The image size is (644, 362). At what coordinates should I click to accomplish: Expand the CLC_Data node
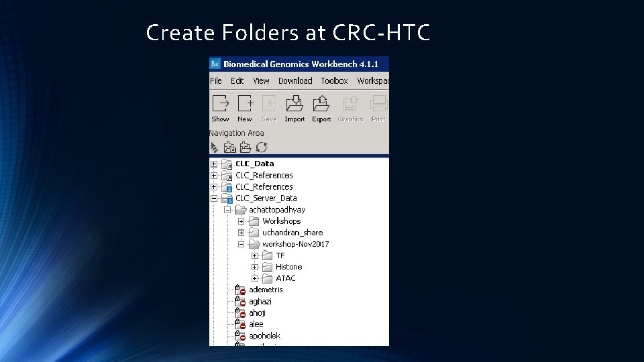tap(214, 164)
